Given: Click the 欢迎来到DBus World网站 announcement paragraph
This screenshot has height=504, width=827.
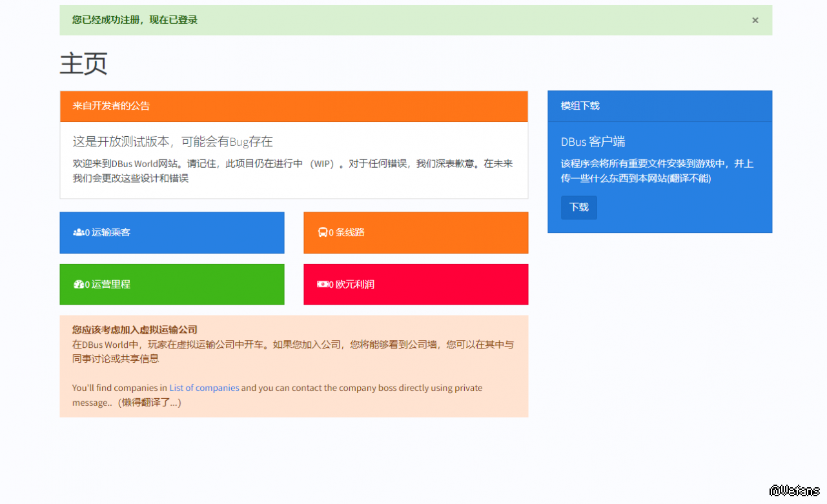Looking at the screenshot, I should tap(293, 171).
